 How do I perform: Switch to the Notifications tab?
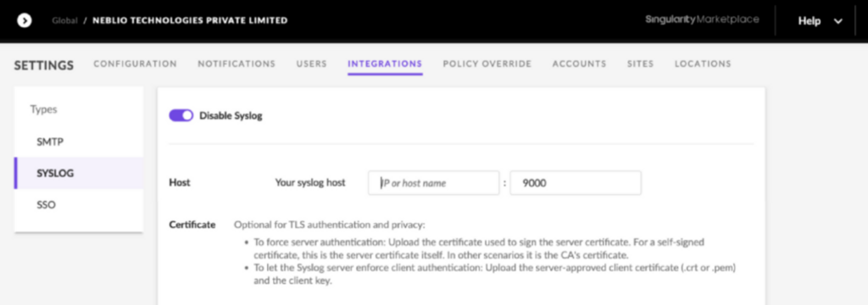pyautogui.click(x=236, y=64)
